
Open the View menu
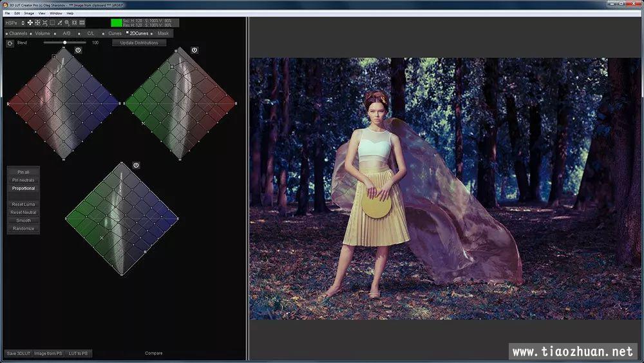(x=42, y=13)
